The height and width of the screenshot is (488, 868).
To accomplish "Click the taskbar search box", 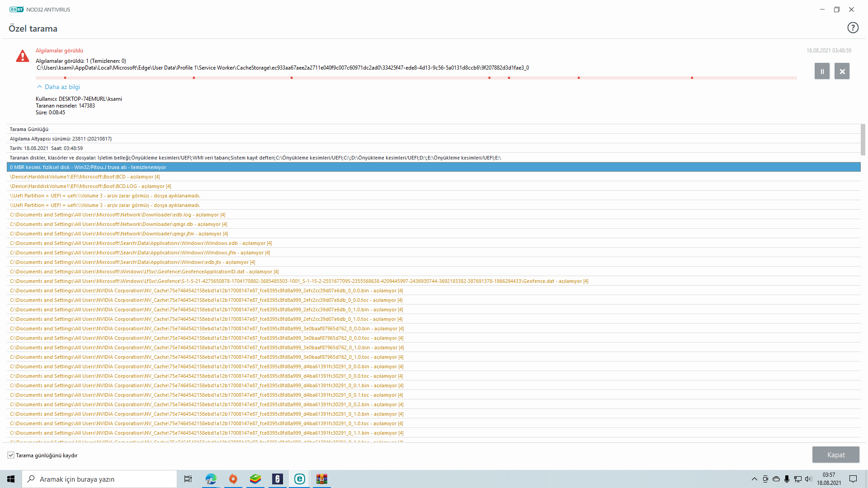I will click(99, 479).
